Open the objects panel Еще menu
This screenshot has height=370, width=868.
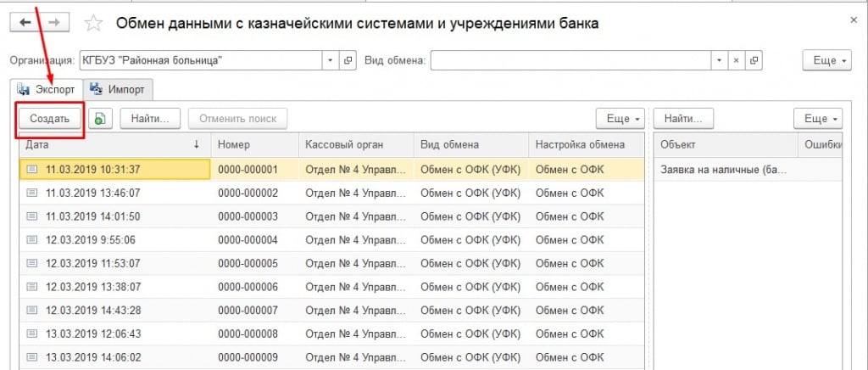click(818, 119)
